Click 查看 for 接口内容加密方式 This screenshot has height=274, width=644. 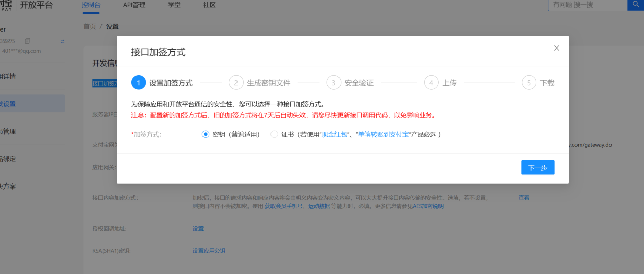[524, 198]
